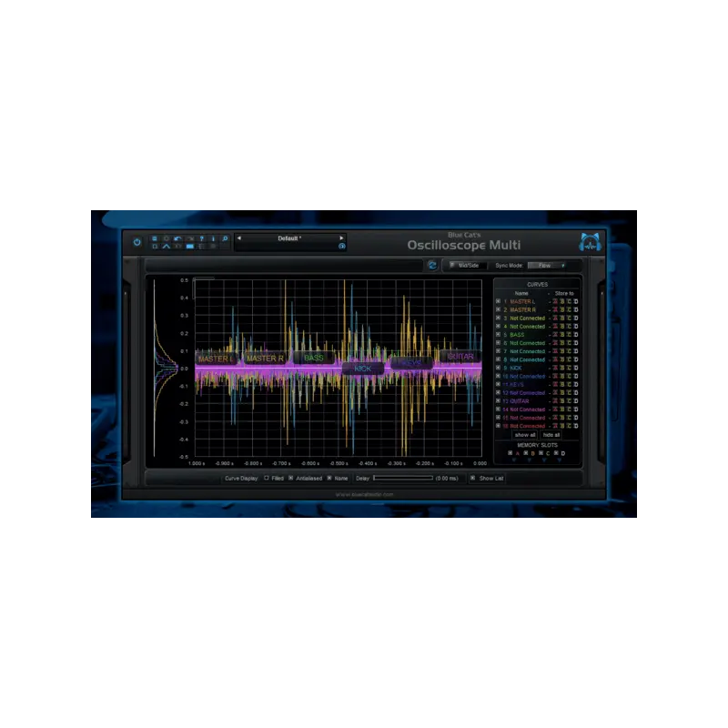The height and width of the screenshot is (728, 728).
Task: Select the triangle curve icon in toolbar
Action: (x=167, y=247)
